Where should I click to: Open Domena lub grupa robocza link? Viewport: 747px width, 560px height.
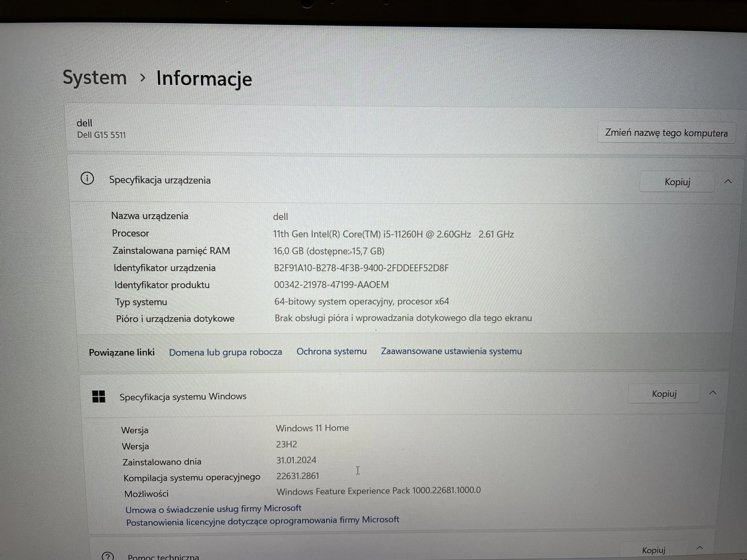tap(226, 352)
